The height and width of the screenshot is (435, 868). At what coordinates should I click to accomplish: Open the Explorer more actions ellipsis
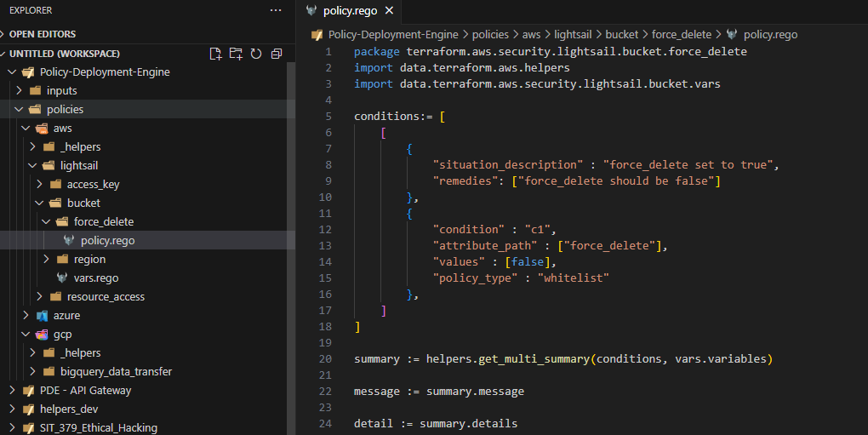[275, 10]
